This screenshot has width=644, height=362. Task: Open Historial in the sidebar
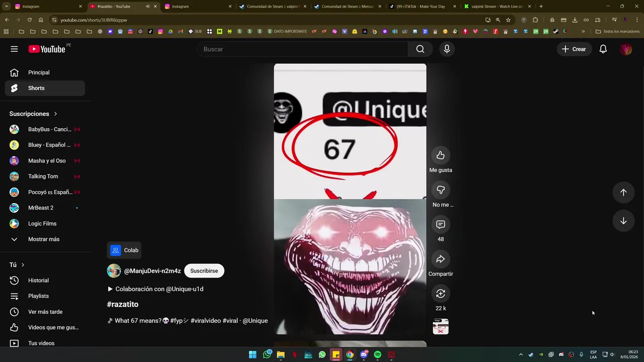(x=45, y=281)
